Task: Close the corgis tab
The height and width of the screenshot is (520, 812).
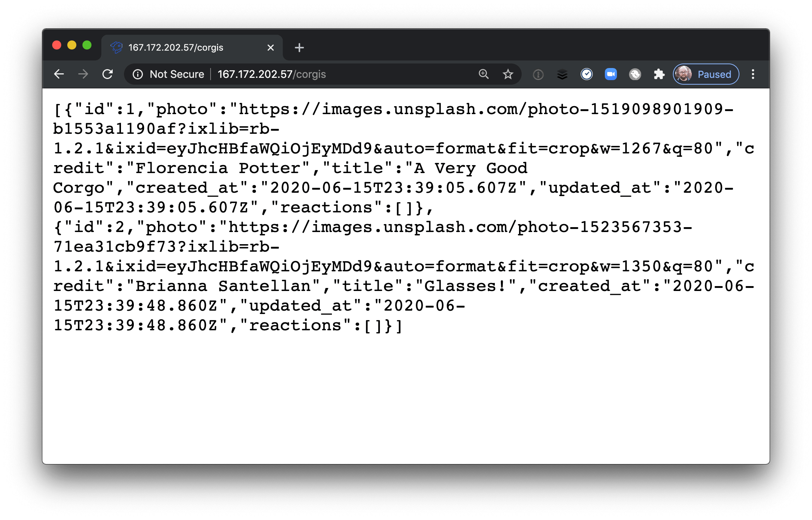Action: pos(270,48)
